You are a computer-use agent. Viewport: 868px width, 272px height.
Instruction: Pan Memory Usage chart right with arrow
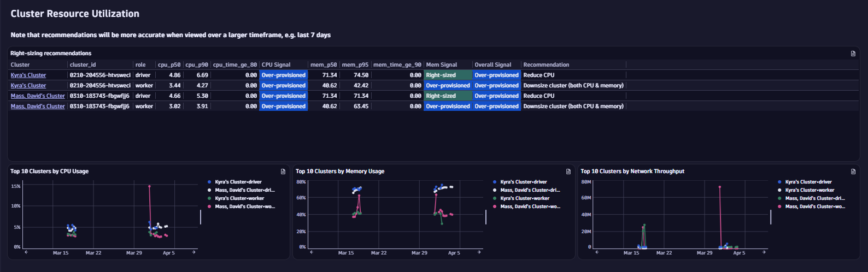479,252
